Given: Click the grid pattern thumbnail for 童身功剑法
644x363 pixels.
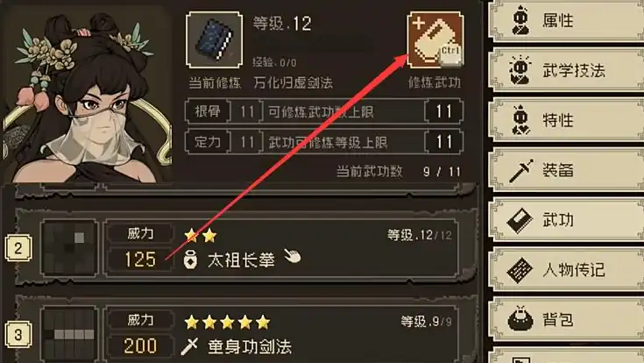Looking at the screenshot, I should click(69, 334).
